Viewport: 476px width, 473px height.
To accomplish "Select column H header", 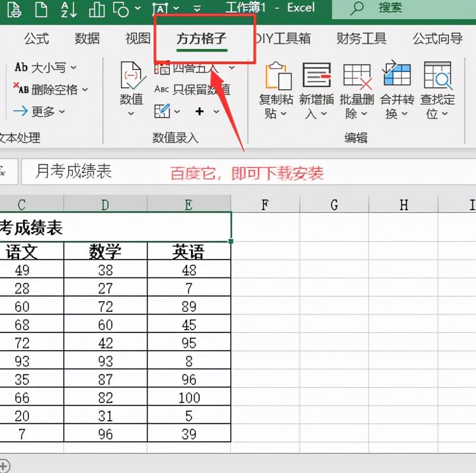I will [x=403, y=204].
